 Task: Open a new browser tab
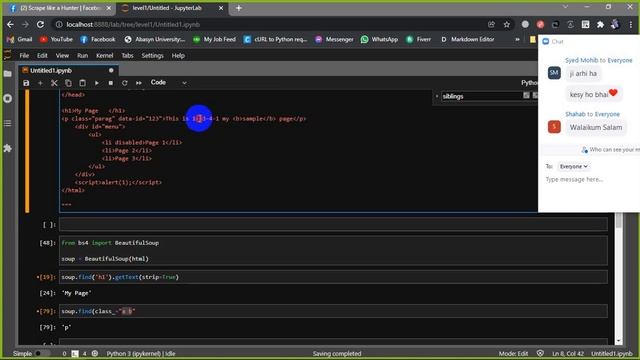tap(239, 8)
